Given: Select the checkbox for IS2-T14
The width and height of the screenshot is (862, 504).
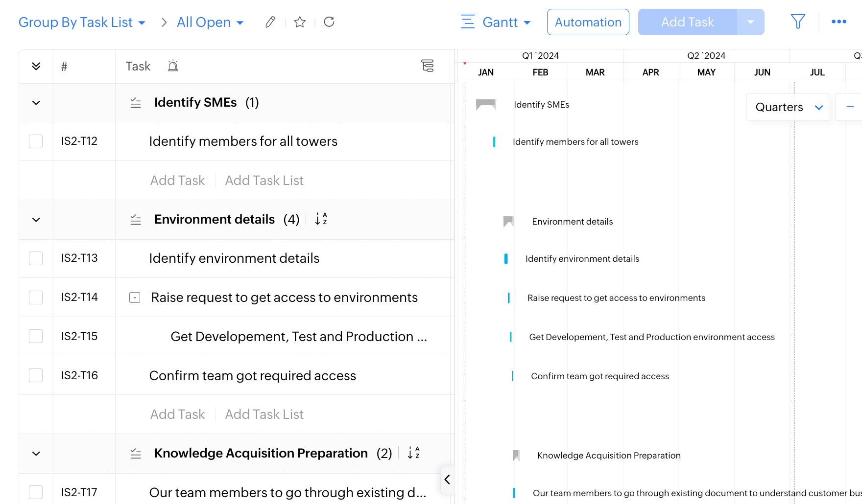Looking at the screenshot, I should pyautogui.click(x=36, y=298).
